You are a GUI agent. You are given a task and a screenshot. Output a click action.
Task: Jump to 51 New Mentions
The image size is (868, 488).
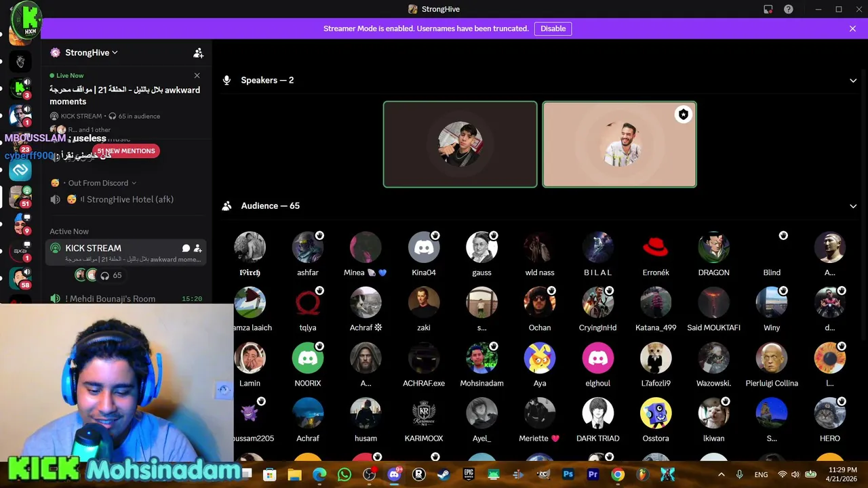[126, 150]
